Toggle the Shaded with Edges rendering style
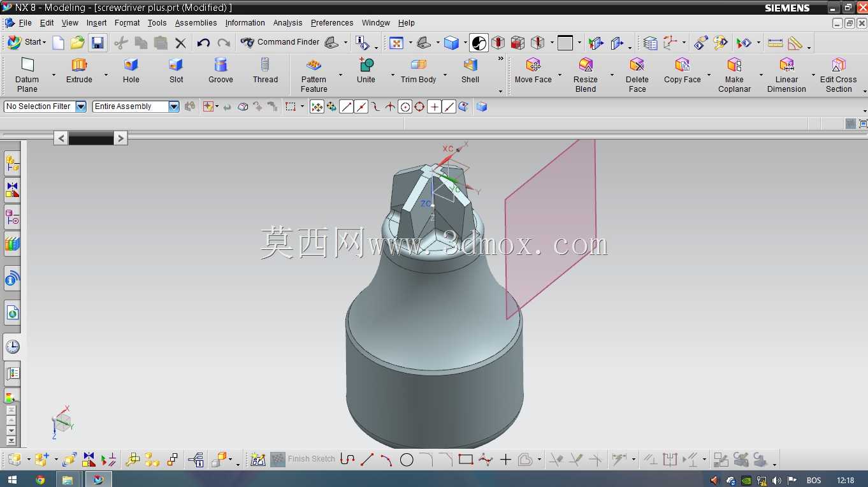Screen dimensions: 868x487 (x=451, y=43)
